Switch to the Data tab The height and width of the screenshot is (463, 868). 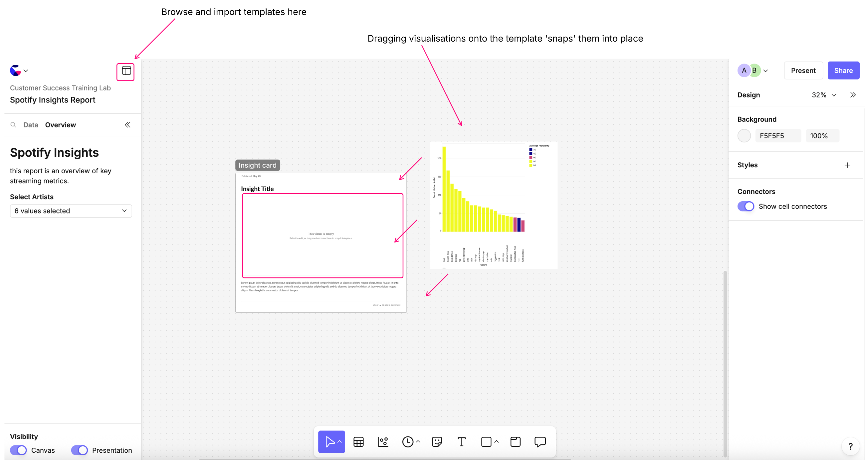click(31, 125)
